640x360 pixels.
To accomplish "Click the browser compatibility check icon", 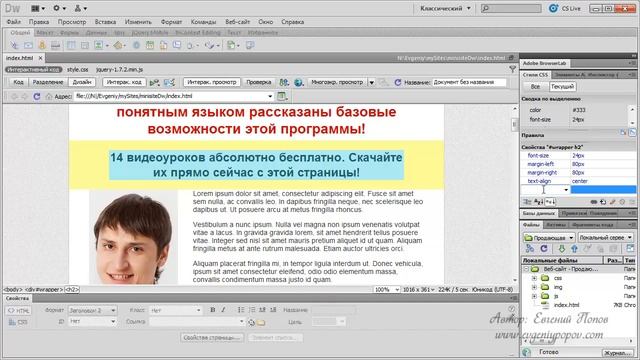I will click(284, 82).
